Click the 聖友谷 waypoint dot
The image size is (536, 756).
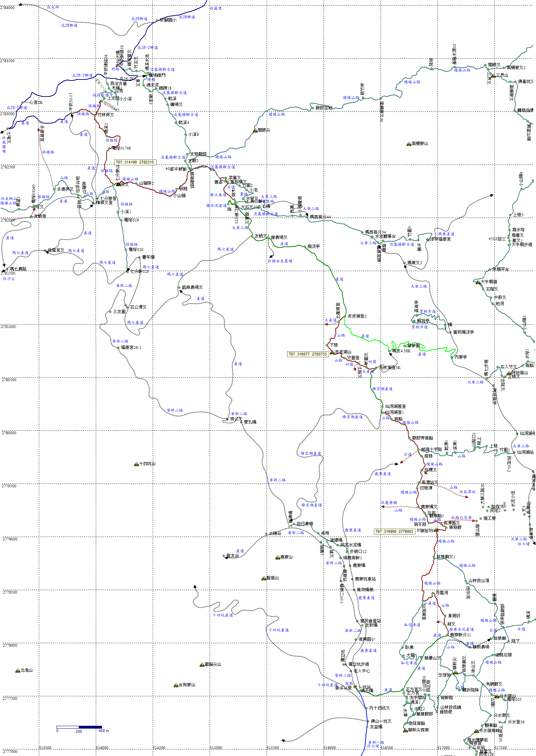224,556
